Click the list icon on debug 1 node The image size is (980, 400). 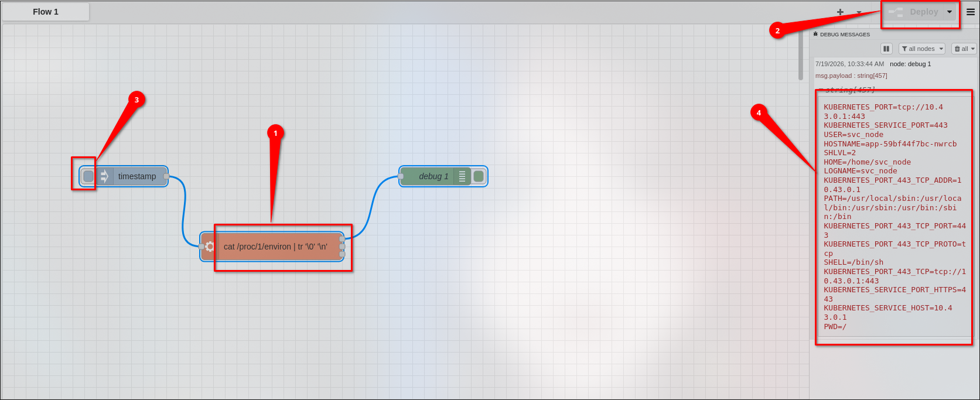(x=462, y=176)
